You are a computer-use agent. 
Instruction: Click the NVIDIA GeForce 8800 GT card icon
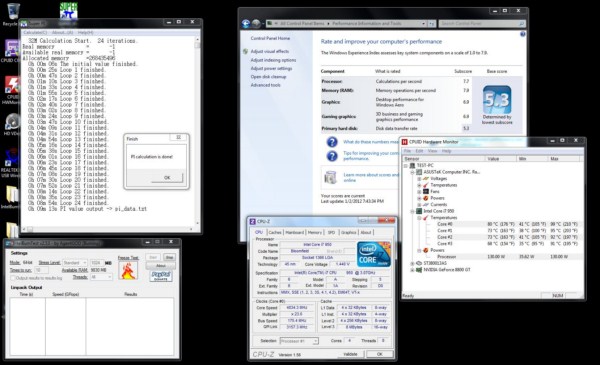pyautogui.click(x=419, y=270)
